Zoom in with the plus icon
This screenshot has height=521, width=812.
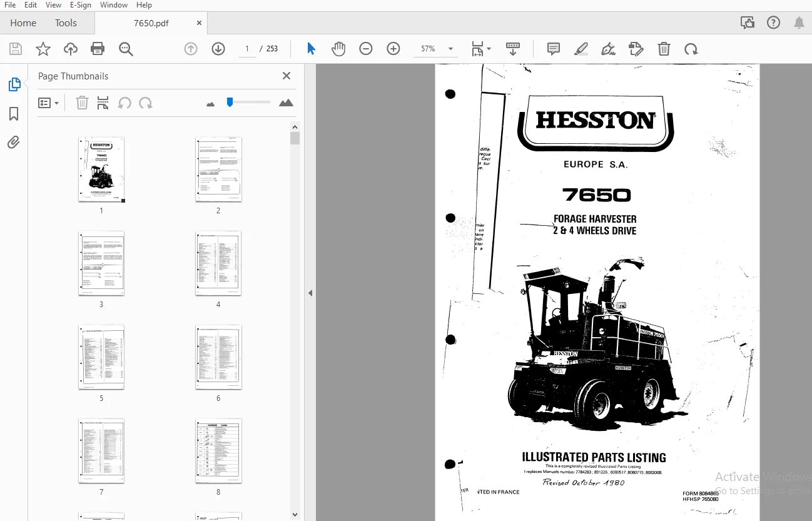(393, 49)
